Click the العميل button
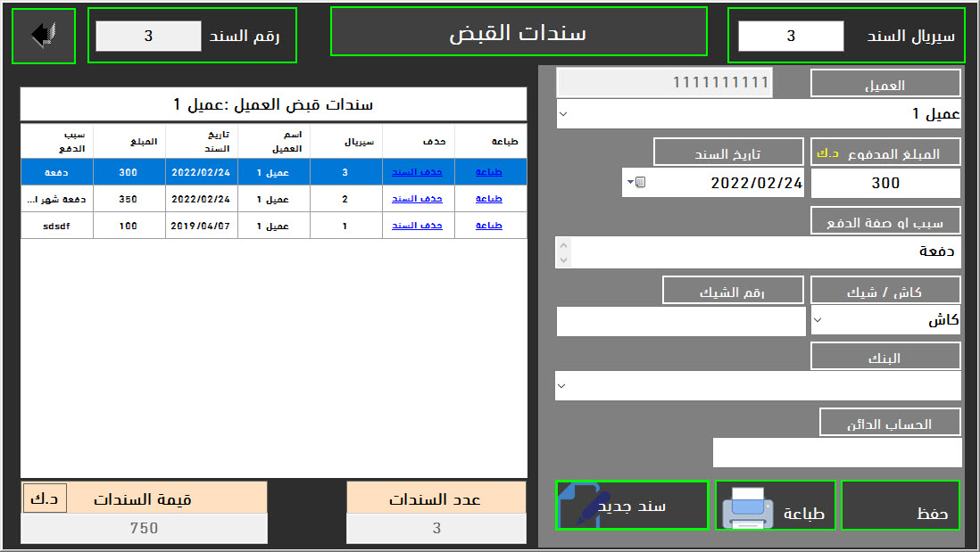 click(885, 83)
